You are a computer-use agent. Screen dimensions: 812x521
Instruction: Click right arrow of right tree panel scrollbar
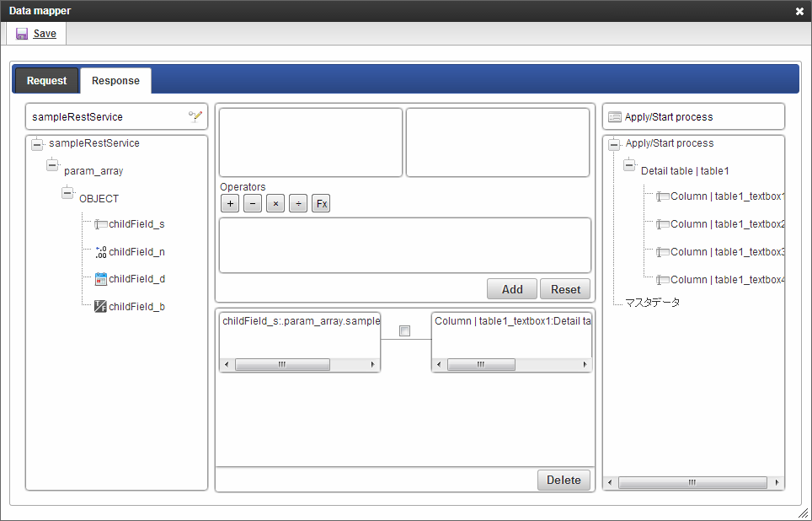click(777, 482)
